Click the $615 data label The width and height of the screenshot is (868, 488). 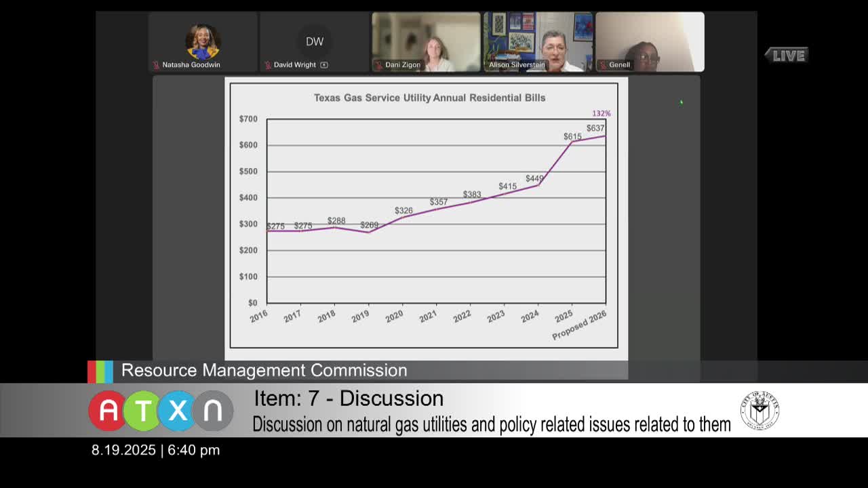[x=572, y=136]
